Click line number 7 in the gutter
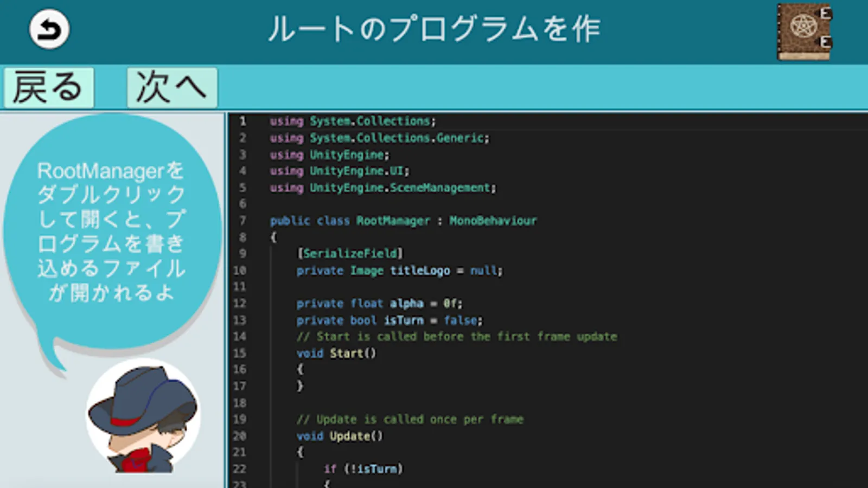 click(242, 221)
